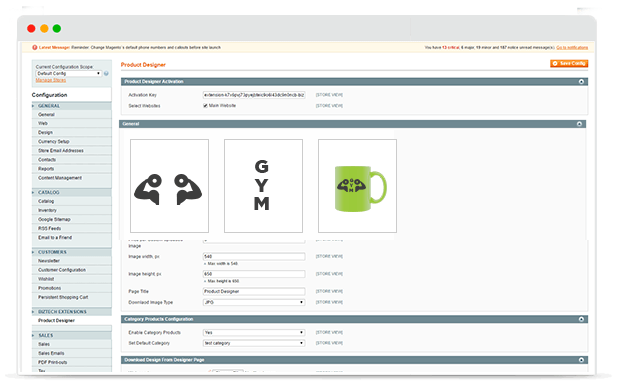The width and height of the screenshot is (620, 391).
Task: Open the Web configuration tab in the sidebar
Action: coord(43,123)
